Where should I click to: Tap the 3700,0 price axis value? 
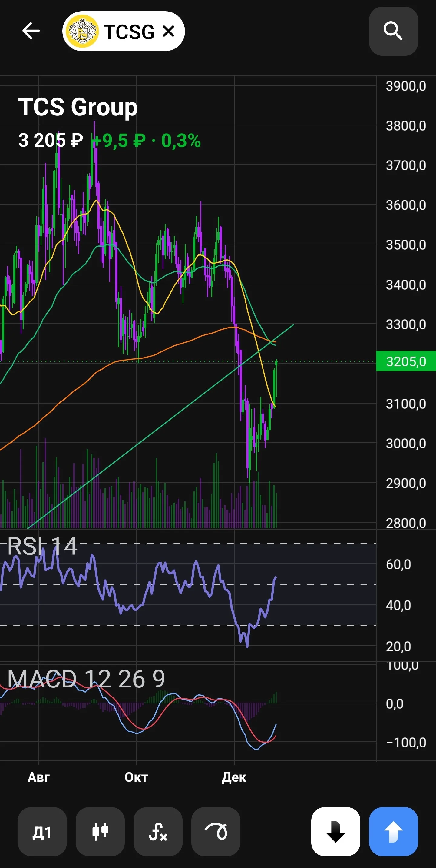click(x=406, y=166)
